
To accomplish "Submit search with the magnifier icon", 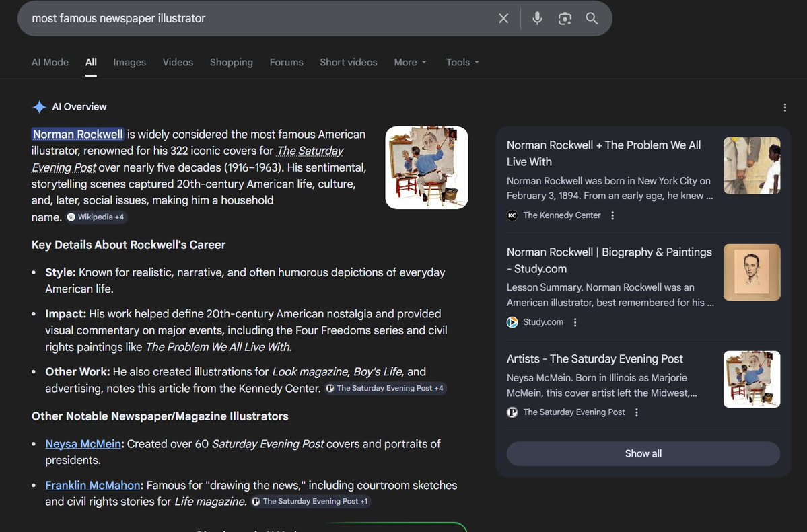I will 592,19.
